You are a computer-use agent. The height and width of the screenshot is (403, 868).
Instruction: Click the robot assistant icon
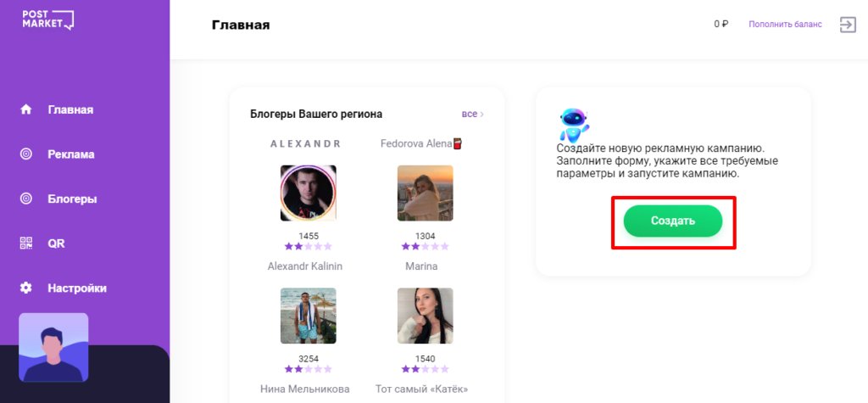pos(573,126)
